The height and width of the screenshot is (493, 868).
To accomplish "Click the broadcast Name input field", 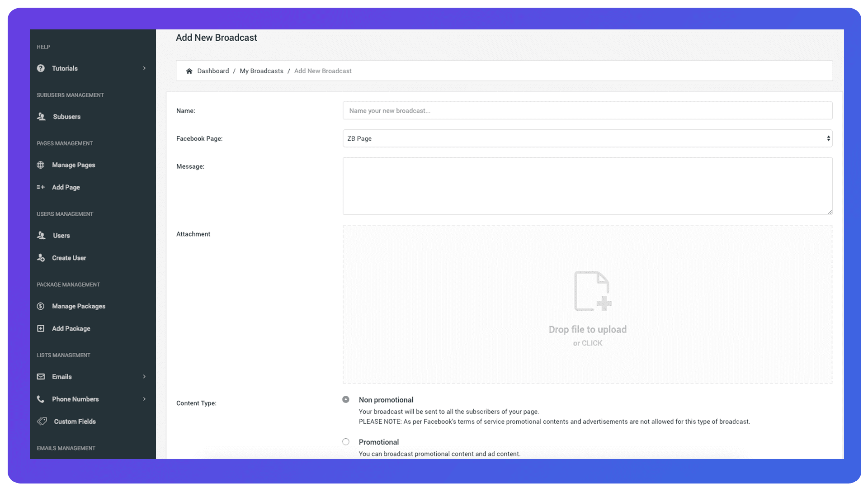I will coord(587,111).
